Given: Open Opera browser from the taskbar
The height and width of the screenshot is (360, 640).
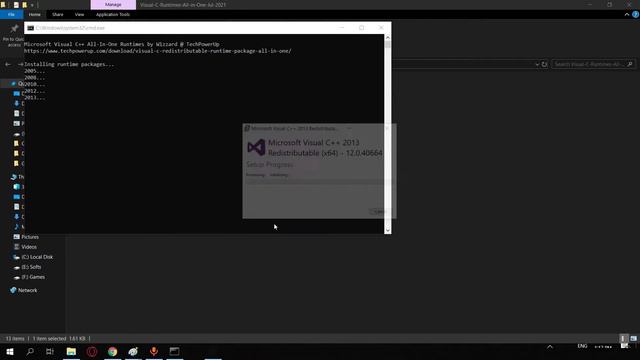Looking at the screenshot, I should tap(92, 351).
